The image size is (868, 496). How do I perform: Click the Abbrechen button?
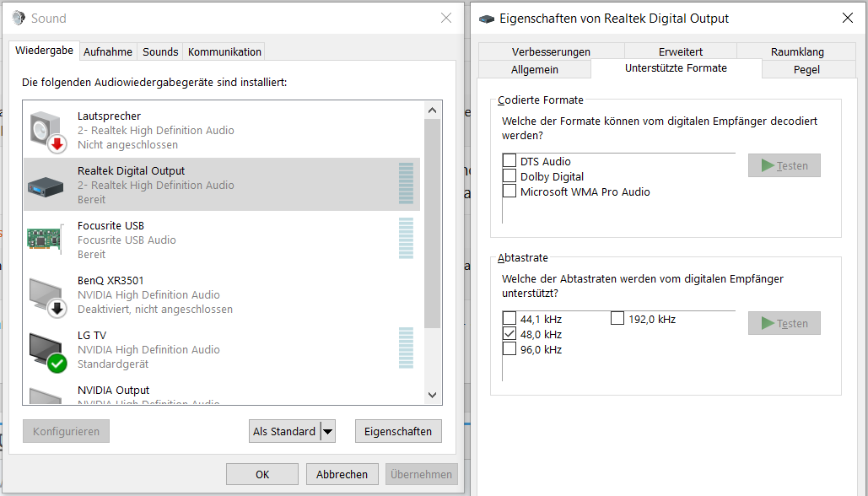pyautogui.click(x=342, y=473)
